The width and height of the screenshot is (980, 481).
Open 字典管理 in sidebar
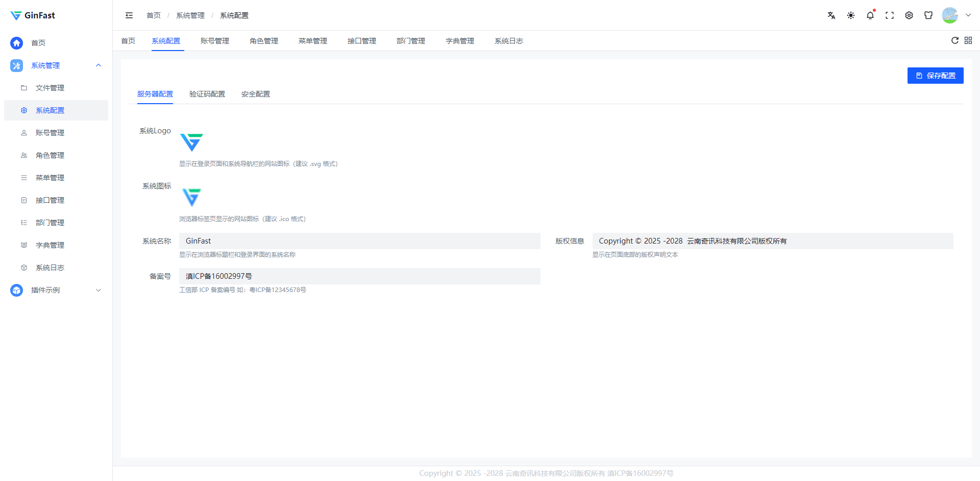point(56,245)
